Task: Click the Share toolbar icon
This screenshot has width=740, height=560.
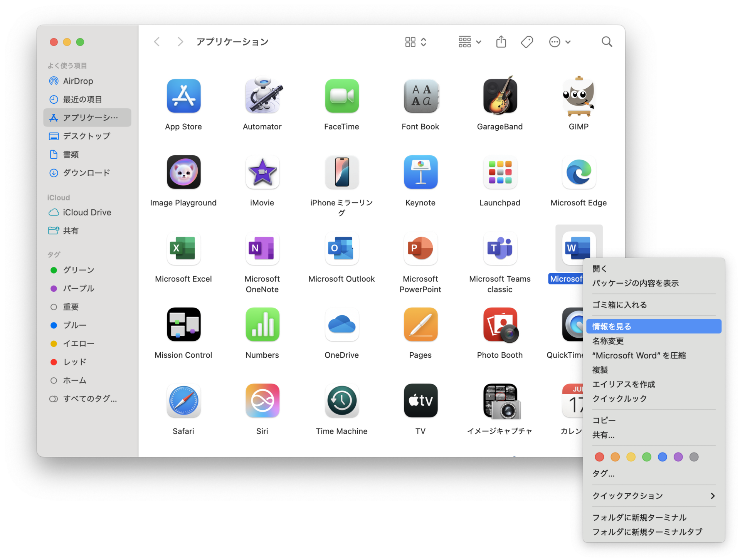Action: point(501,42)
